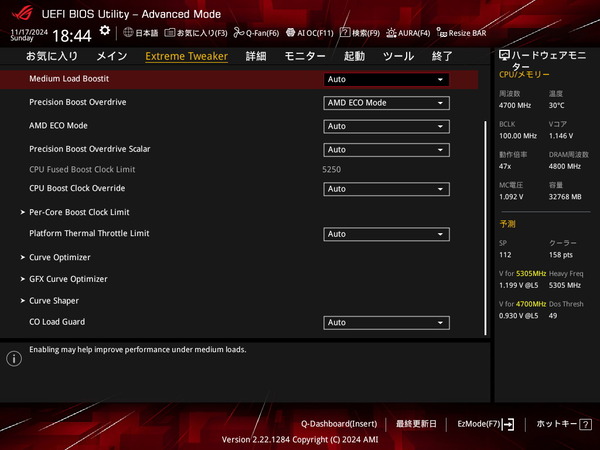Click the 100.00 MHz BCLK value
600x450 pixels.
click(x=518, y=136)
